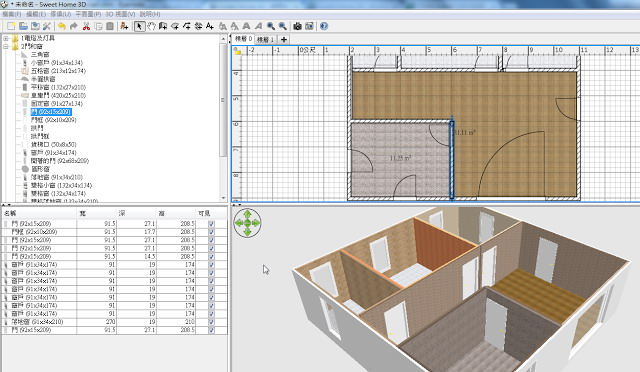Uncheck visibility for the 門框 (92x10x209) row
640x372 pixels.
pos(211,232)
